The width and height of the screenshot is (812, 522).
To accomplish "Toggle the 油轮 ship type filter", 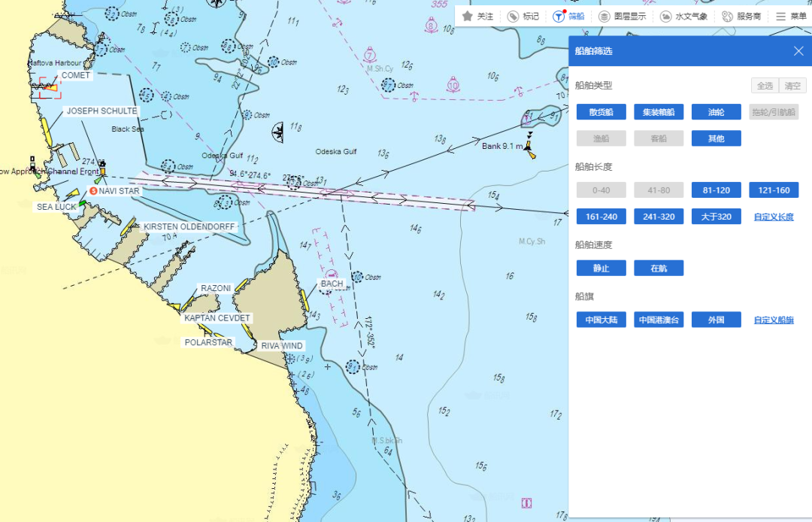I will tap(716, 113).
